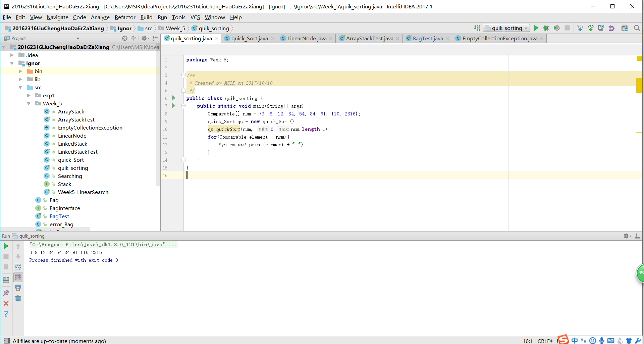Run quik_sorting from the main toolbar
This screenshot has width=644, height=344.
click(536, 28)
